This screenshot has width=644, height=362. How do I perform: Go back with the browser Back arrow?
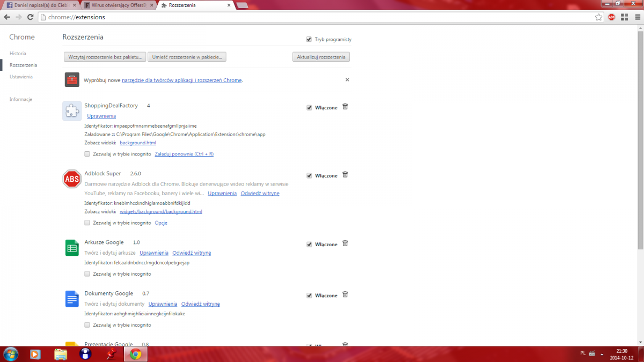[x=7, y=17]
